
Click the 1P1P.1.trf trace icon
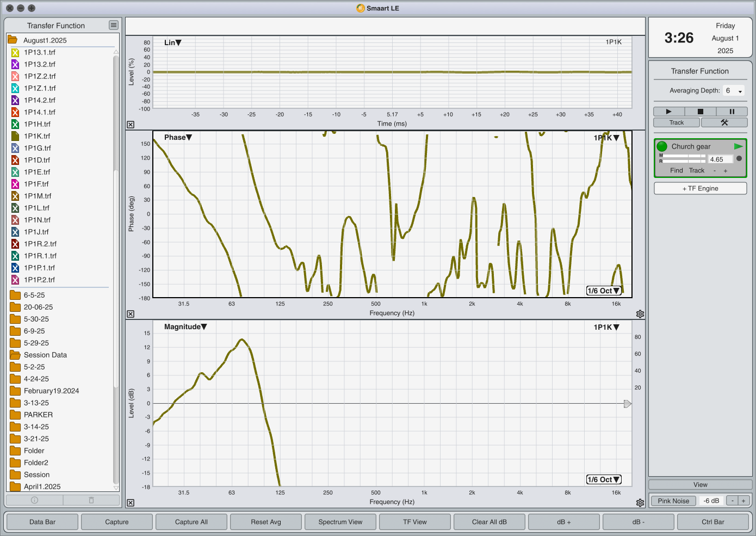point(15,268)
